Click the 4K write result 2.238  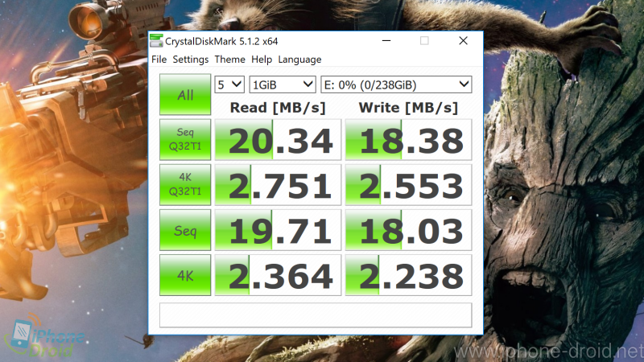coord(409,275)
